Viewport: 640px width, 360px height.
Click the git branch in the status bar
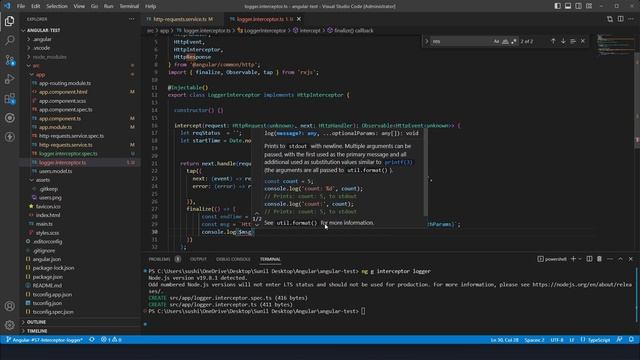[44, 340]
